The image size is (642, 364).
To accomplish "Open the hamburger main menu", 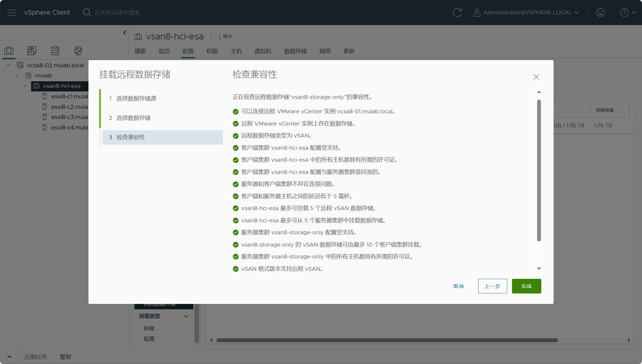I will pos(12,13).
